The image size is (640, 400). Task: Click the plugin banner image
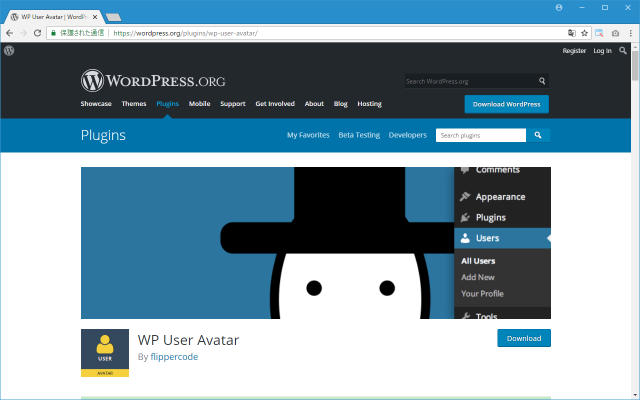tap(316, 243)
